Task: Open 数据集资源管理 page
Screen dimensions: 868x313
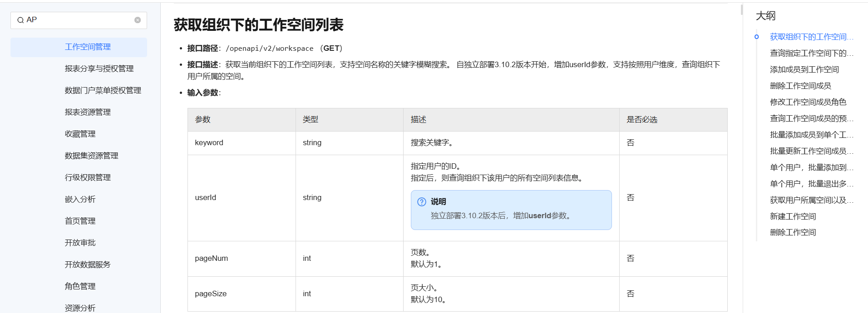Action: (91, 156)
